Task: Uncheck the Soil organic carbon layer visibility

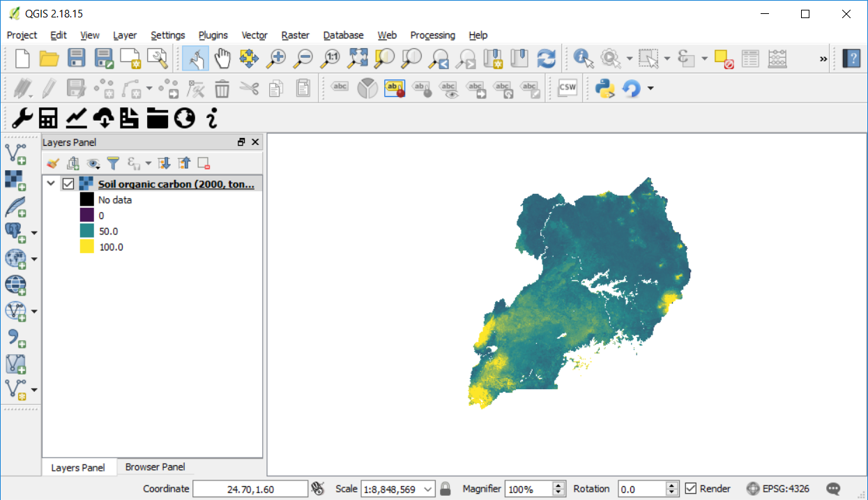Action: point(68,184)
